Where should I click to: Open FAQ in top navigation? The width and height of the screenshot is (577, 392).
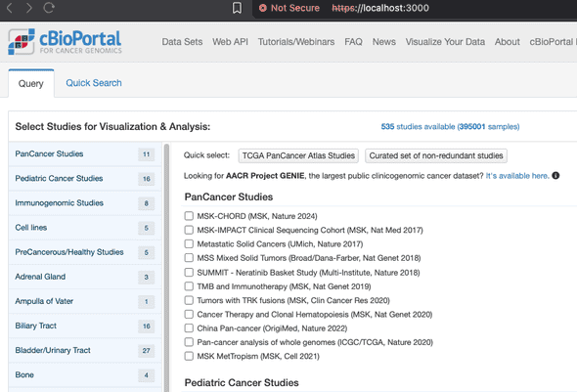click(x=353, y=42)
